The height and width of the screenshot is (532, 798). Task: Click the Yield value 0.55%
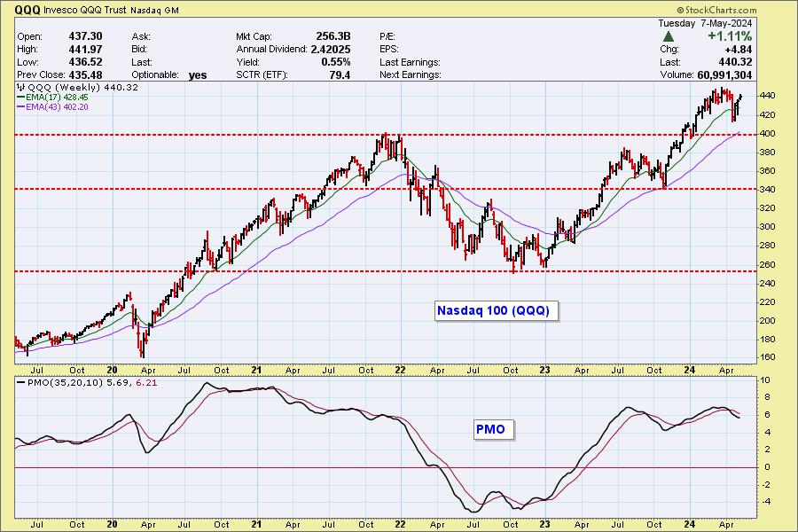coord(336,62)
